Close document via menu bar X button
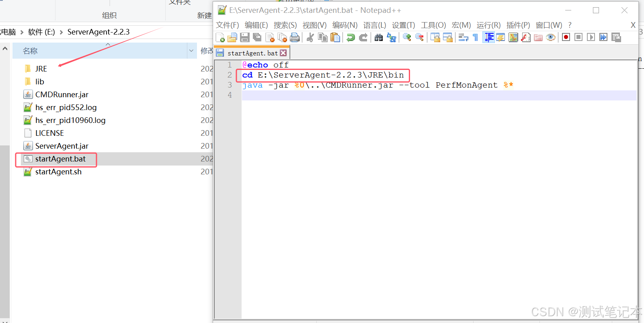 coord(633,25)
